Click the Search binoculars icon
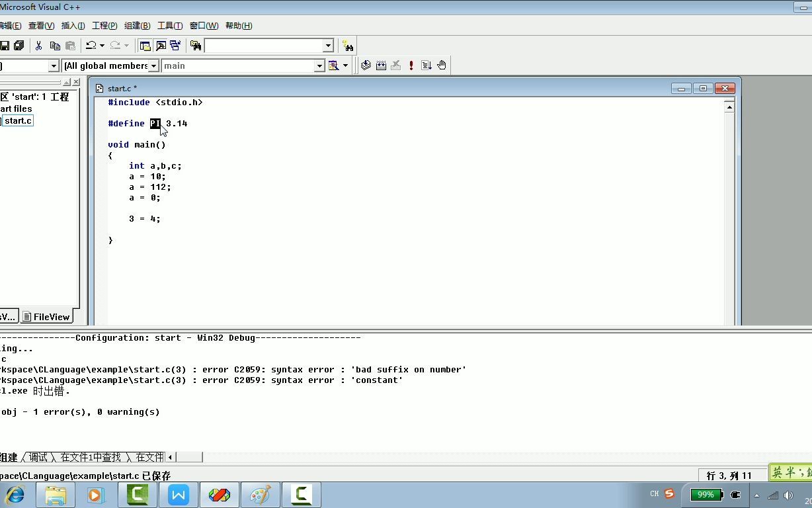 point(348,46)
